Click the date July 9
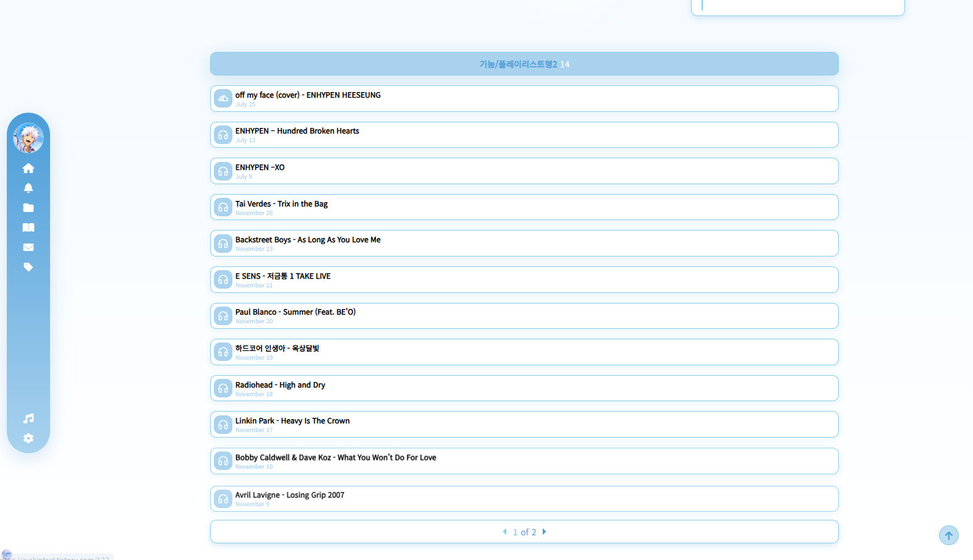The height and width of the screenshot is (560, 973). coord(244,177)
